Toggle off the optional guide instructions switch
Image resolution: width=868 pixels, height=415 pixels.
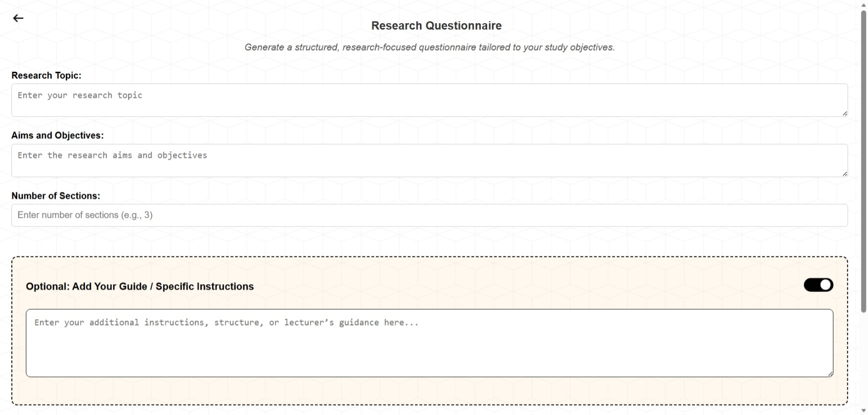pos(818,285)
